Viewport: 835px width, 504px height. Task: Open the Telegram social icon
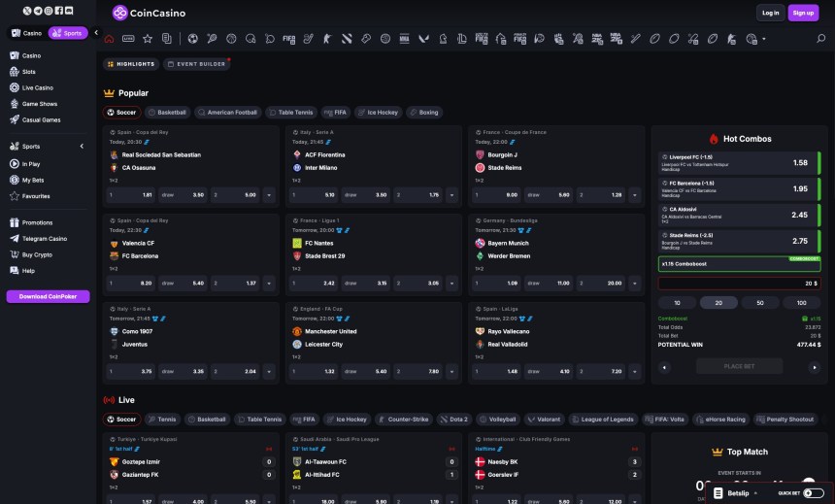pyautogui.click(x=38, y=11)
